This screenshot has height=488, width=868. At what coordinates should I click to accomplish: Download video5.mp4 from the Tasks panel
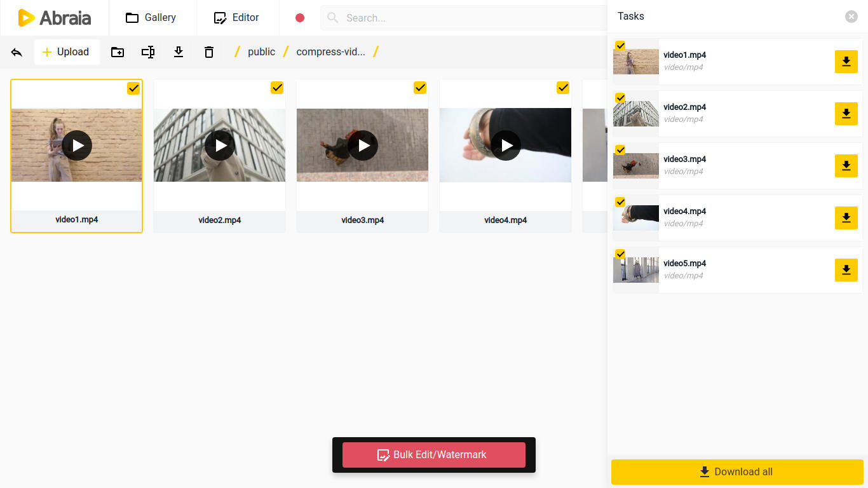click(x=846, y=270)
